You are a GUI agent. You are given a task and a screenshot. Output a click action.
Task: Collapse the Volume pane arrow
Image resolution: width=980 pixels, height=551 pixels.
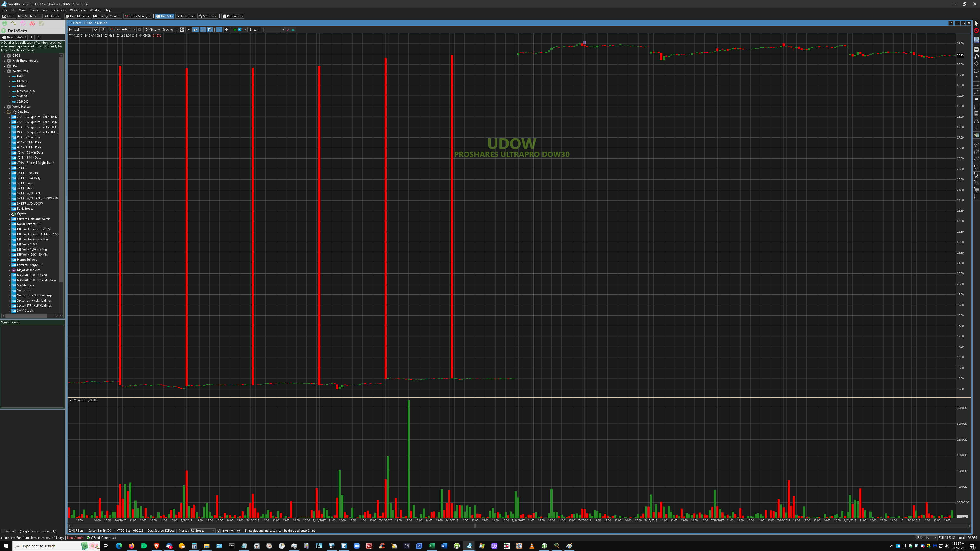(x=70, y=400)
